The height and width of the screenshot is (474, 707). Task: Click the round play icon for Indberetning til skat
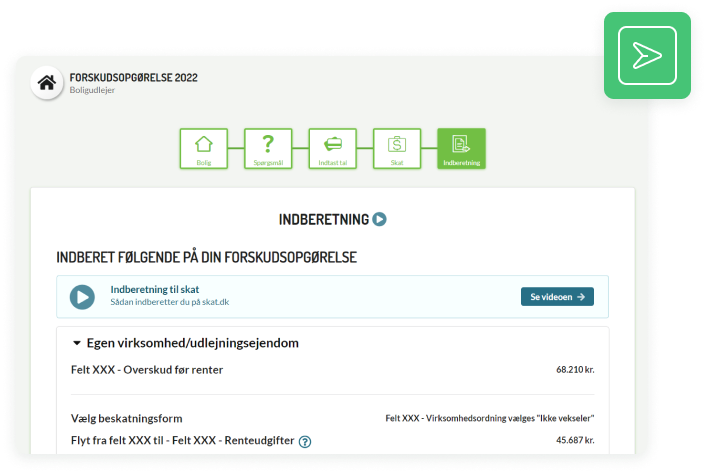pyautogui.click(x=83, y=297)
